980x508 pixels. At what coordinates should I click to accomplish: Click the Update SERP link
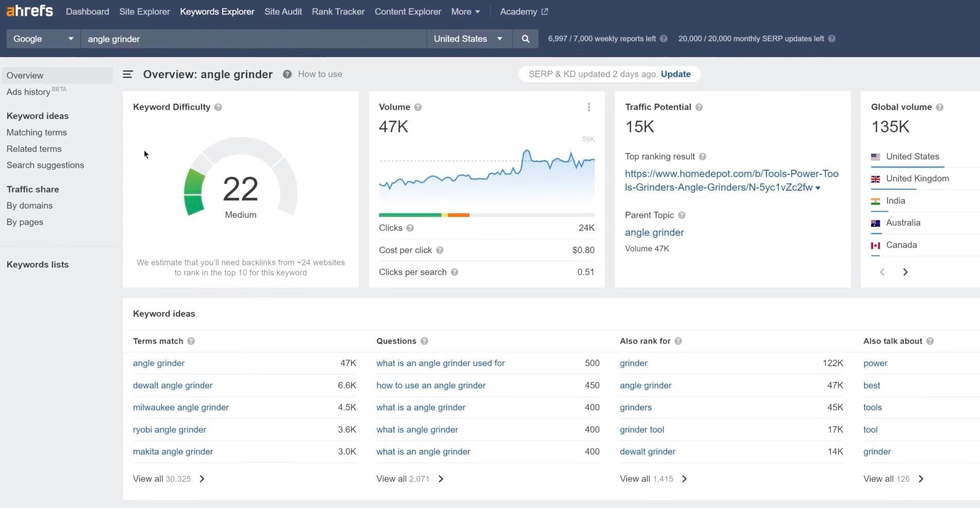point(676,74)
